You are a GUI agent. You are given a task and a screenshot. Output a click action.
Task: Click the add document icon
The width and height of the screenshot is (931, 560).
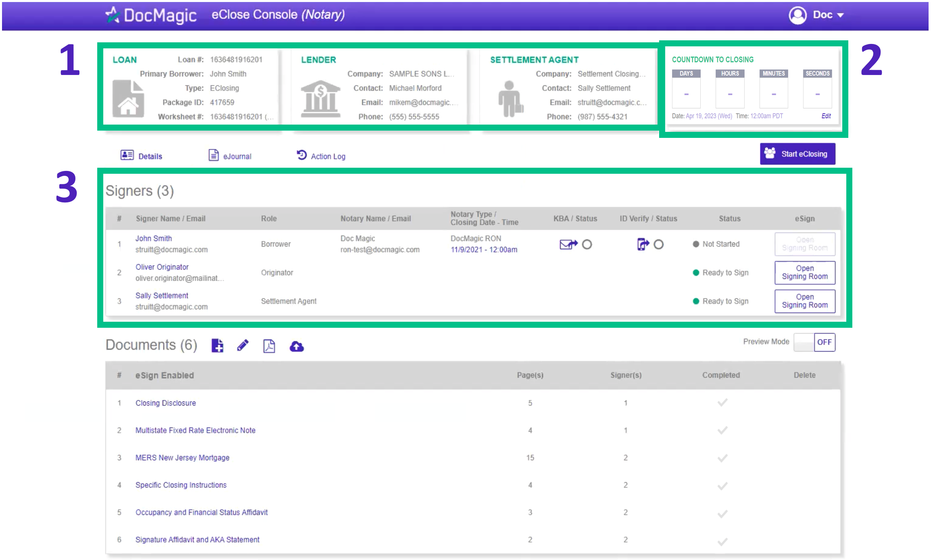[x=217, y=346]
